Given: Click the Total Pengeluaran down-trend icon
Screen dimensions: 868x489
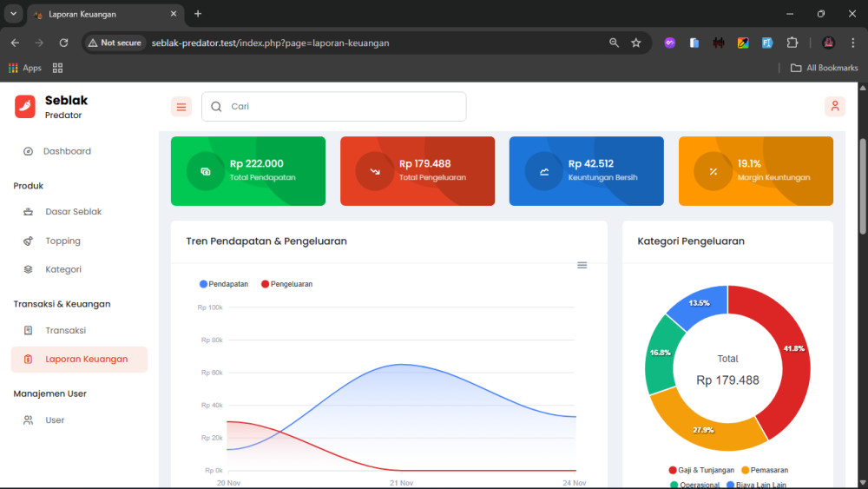Looking at the screenshot, I should [375, 171].
